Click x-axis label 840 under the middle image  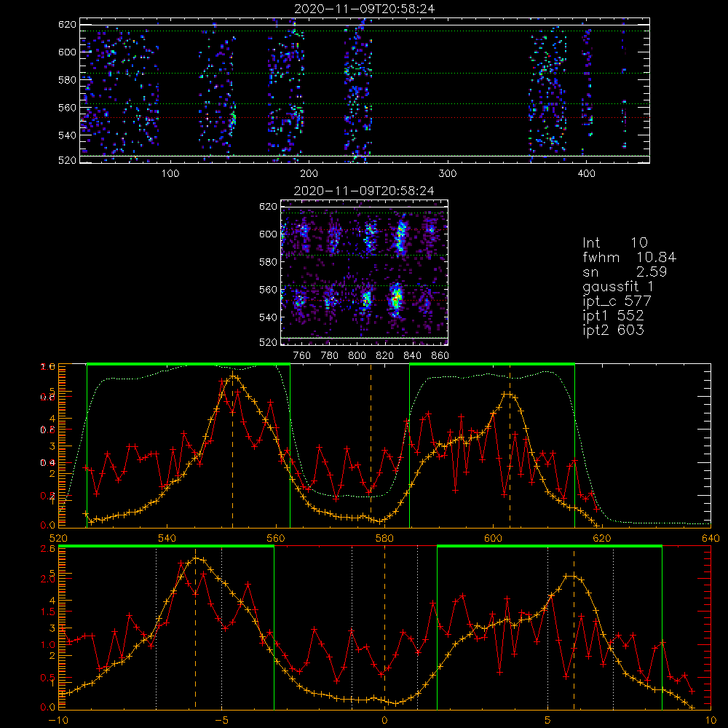[x=412, y=356]
